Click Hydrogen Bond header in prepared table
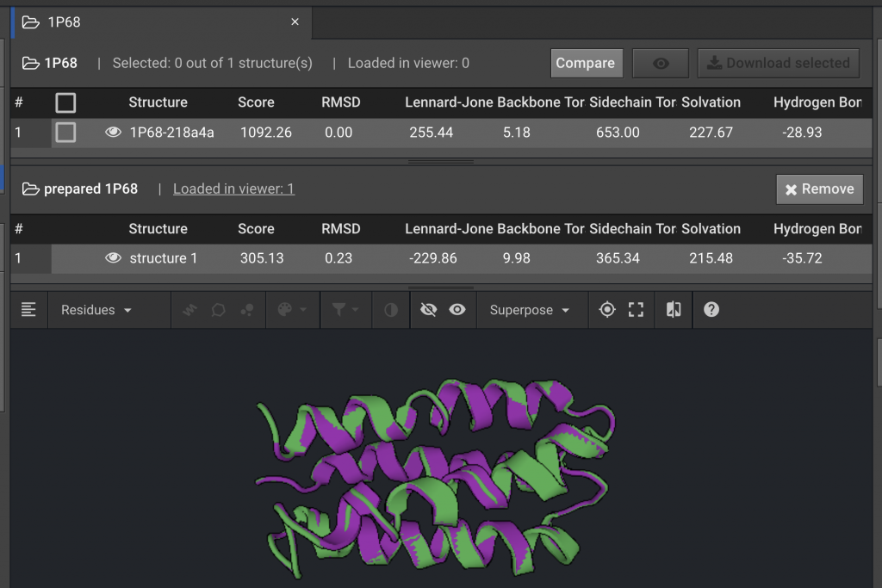The width and height of the screenshot is (882, 588). (817, 229)
